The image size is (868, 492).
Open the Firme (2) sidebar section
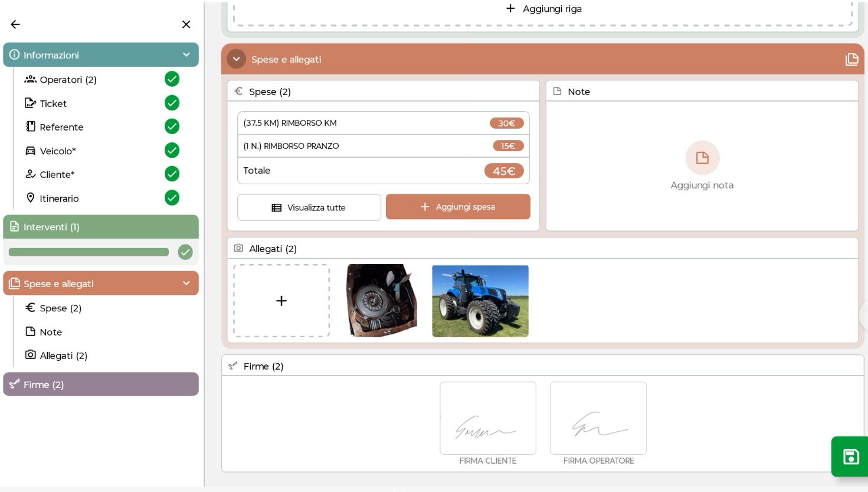pos(101,384)
